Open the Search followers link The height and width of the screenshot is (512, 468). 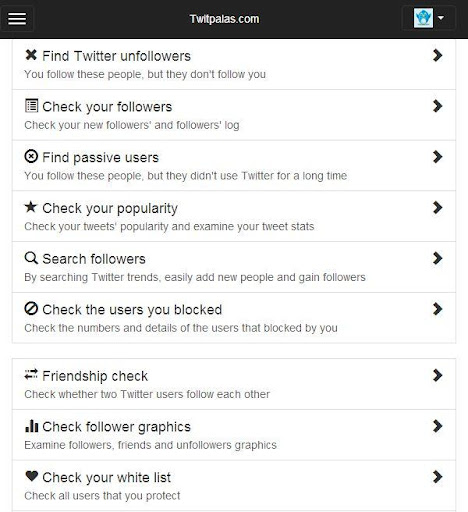click(234, 267)
